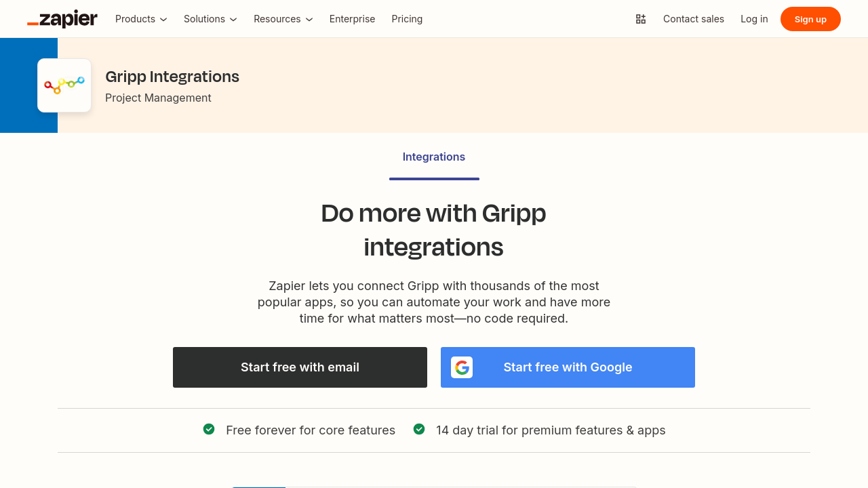Click the Gripp app logo
Screen dimensions: 868x488
pos(64,85)
